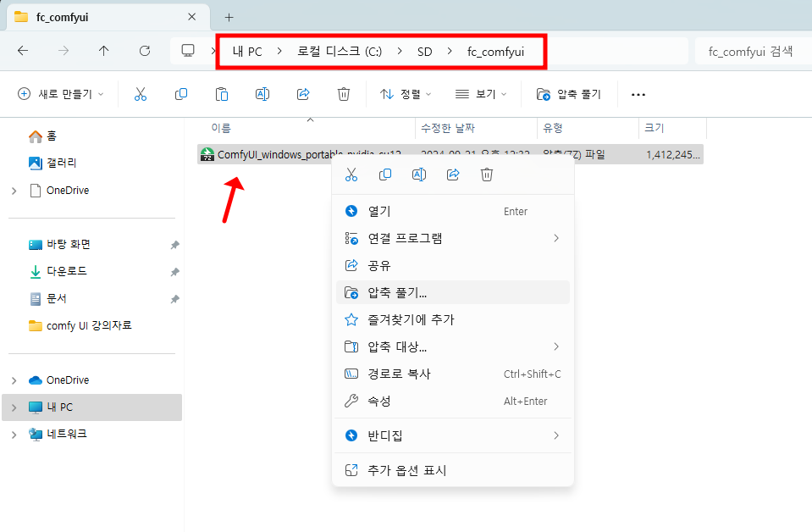The height and width of the screenshot is (532, 812).
Task: Click toolbar 압축 풀기 button
Action: [x=569, y=94]
